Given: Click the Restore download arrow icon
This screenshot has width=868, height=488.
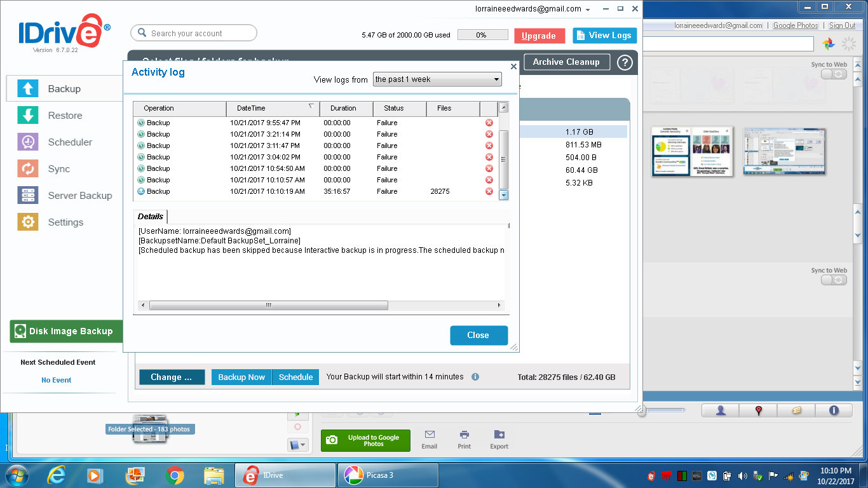Looking at the screenshot, I should tap(27, 116).
